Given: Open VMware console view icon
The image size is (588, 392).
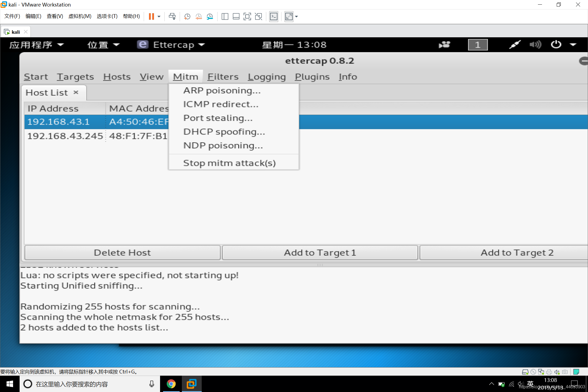Looking at the screenshot, I should pyautogui.click(x=274, y=16).
